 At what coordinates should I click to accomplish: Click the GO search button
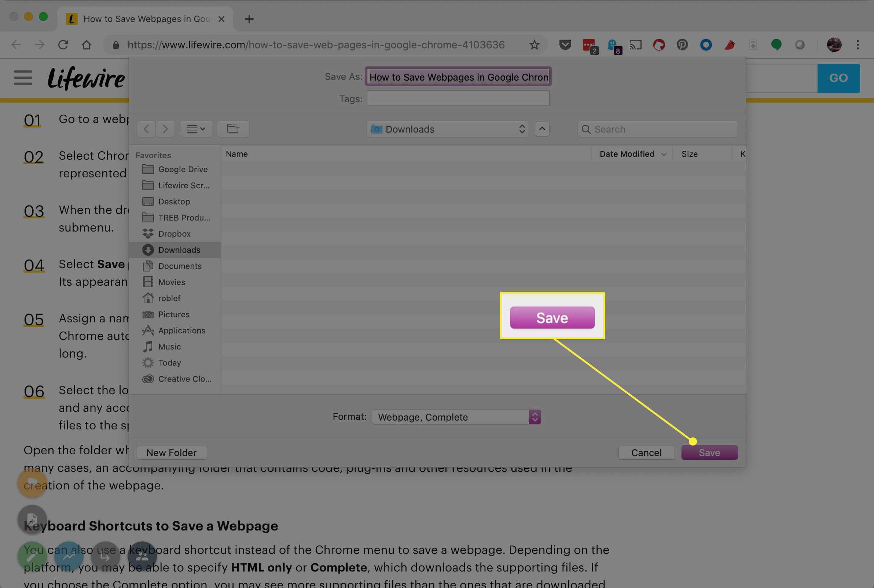tap(838, 78)
